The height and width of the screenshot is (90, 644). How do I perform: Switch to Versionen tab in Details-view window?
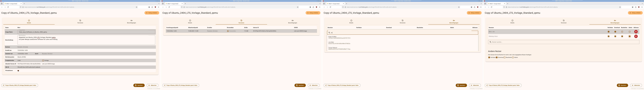[x=80, y=22]
